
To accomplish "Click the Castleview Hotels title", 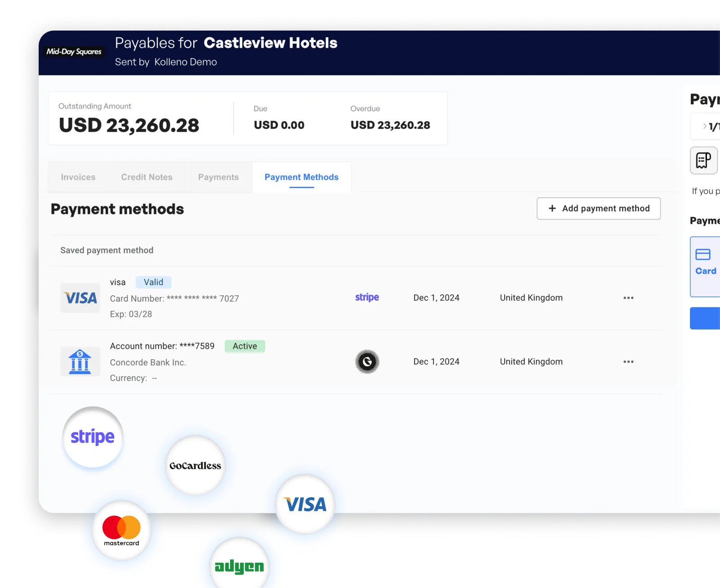I will point(271,43).
